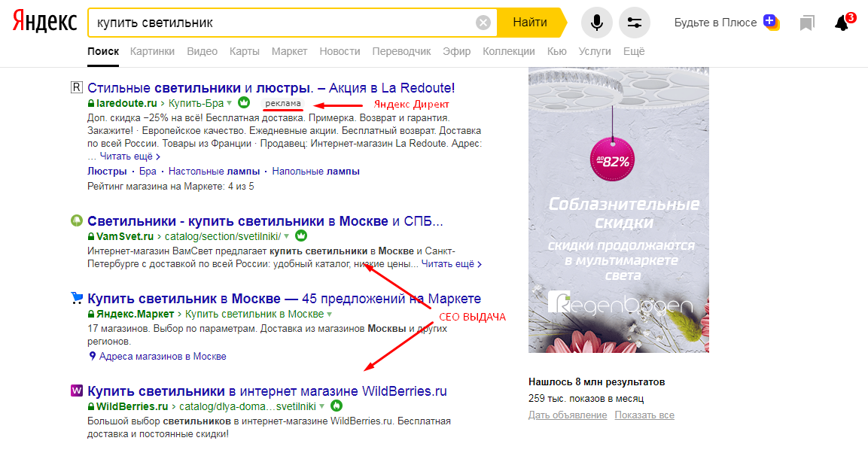Open La Redoute ad title link
The height and width of the screenshot is (462, 868).
coord(271,87)
